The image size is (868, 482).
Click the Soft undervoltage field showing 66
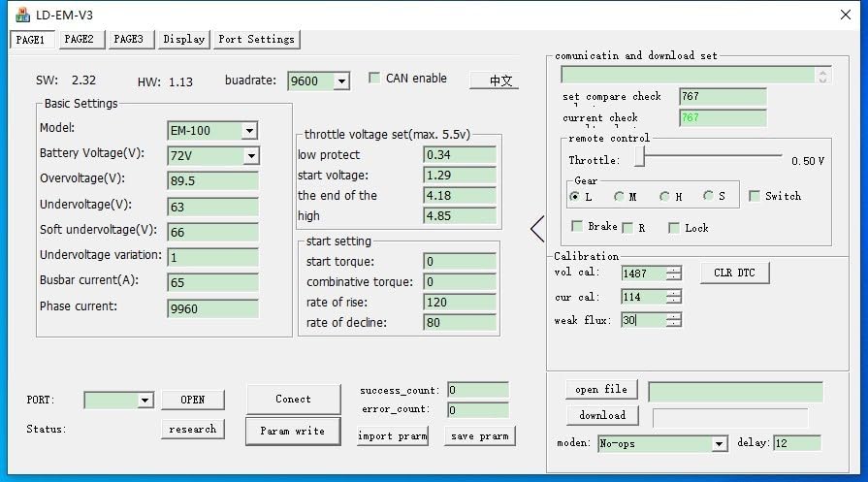point(212,233)
